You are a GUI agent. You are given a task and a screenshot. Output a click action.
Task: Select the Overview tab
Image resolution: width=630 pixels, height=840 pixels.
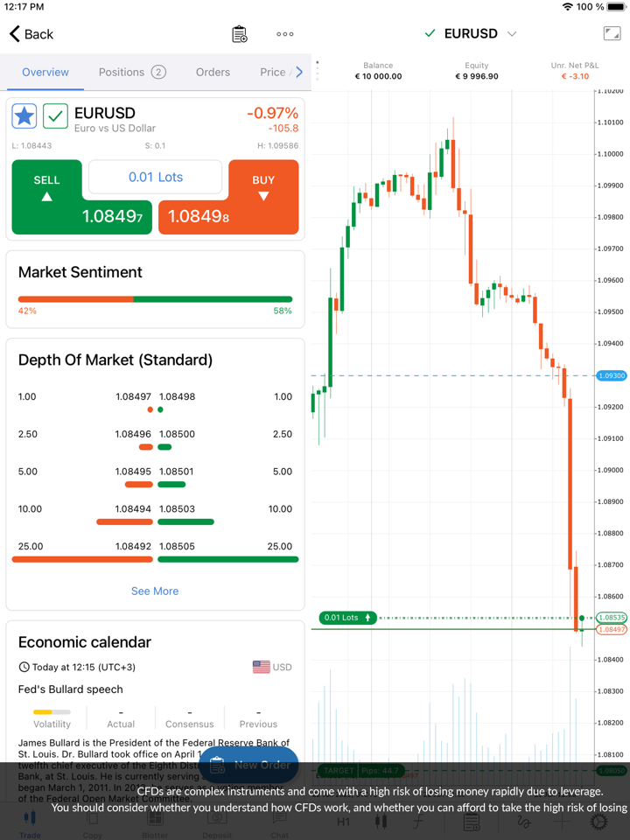click(45, 72)
